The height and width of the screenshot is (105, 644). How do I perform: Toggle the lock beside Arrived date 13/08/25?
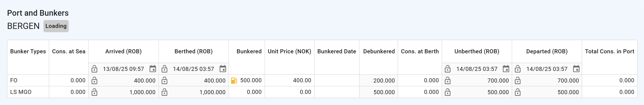[94, 69]
